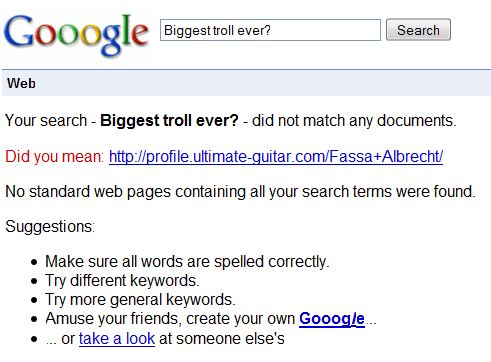Click the 'Try more general keywords' suggestion

(140, 300)
